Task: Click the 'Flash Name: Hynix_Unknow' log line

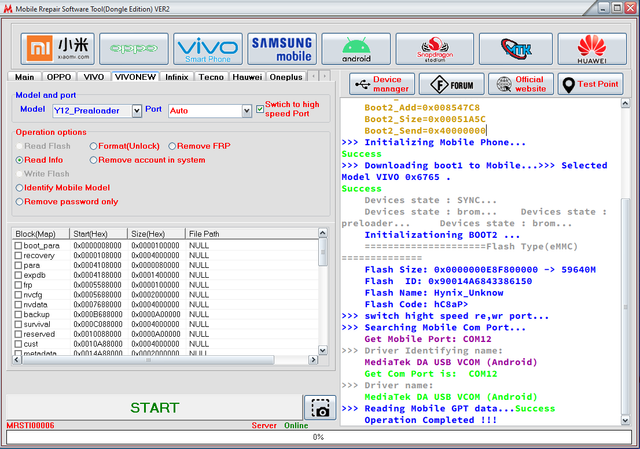Action: tap(434, 293)
